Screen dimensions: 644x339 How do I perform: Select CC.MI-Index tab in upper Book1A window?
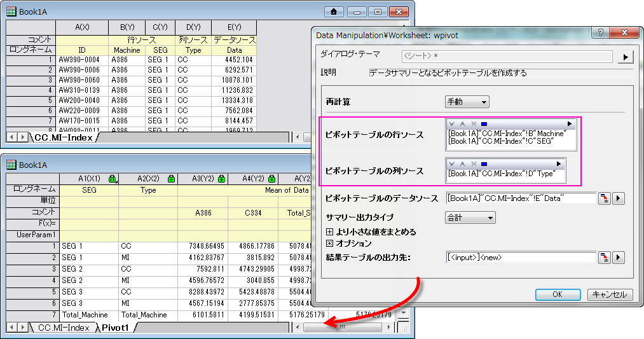(x=63, y=137)
